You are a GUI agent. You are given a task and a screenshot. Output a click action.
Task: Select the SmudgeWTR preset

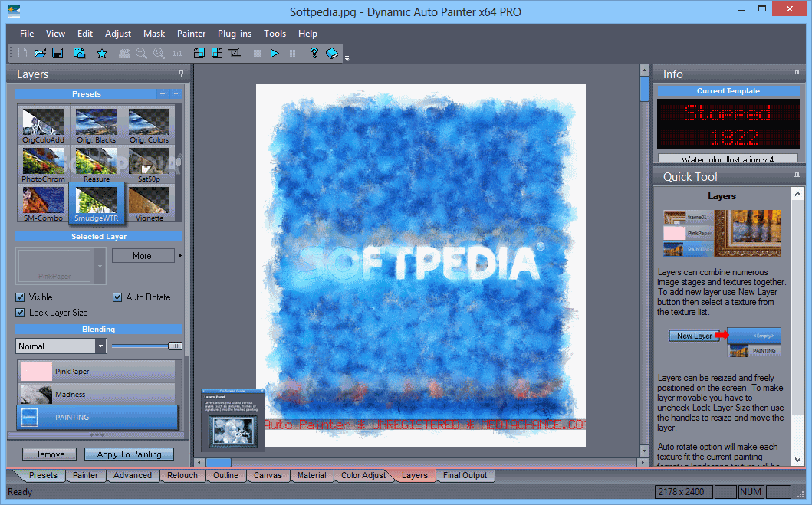[97, 203]
